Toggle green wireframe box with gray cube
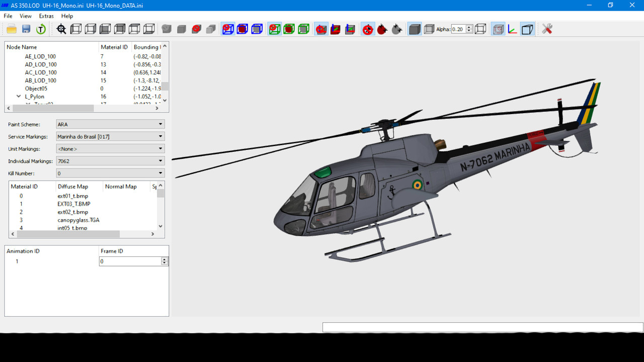 303,29
